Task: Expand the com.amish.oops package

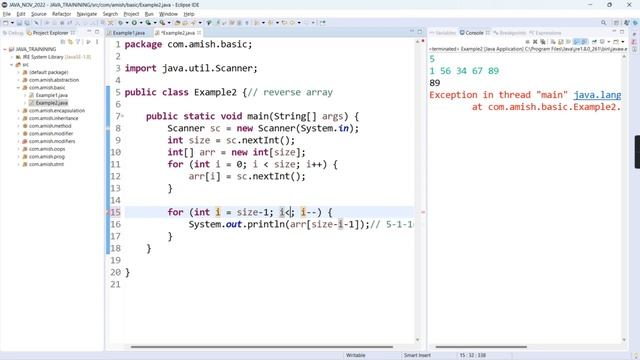Action: tap(18, 149)
